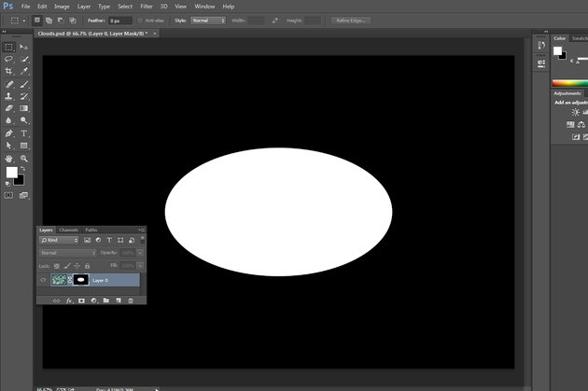Select the History Brush tool
The width and height of the screenshot is (588, 391).
[24, 96]
